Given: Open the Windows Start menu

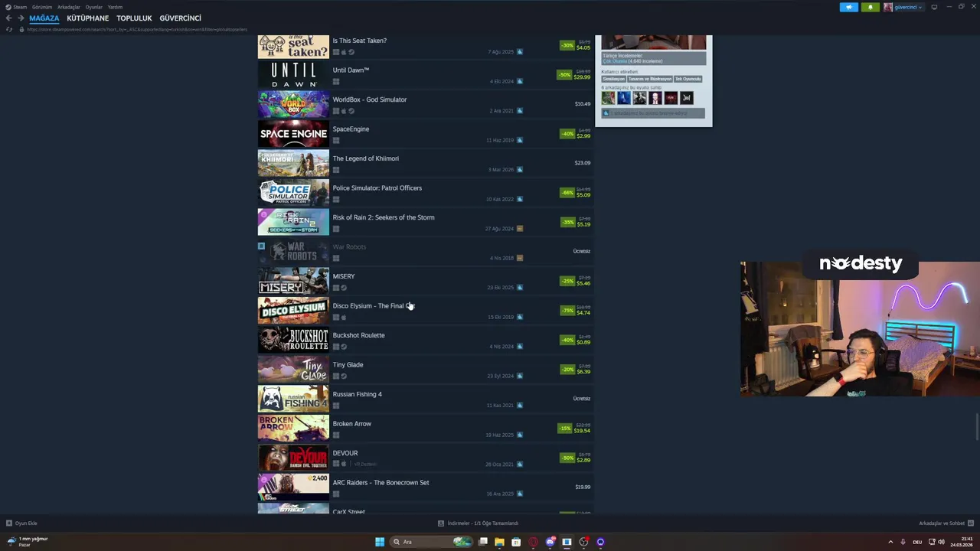Looking at the screenshot, I should (x=380, y=542).
